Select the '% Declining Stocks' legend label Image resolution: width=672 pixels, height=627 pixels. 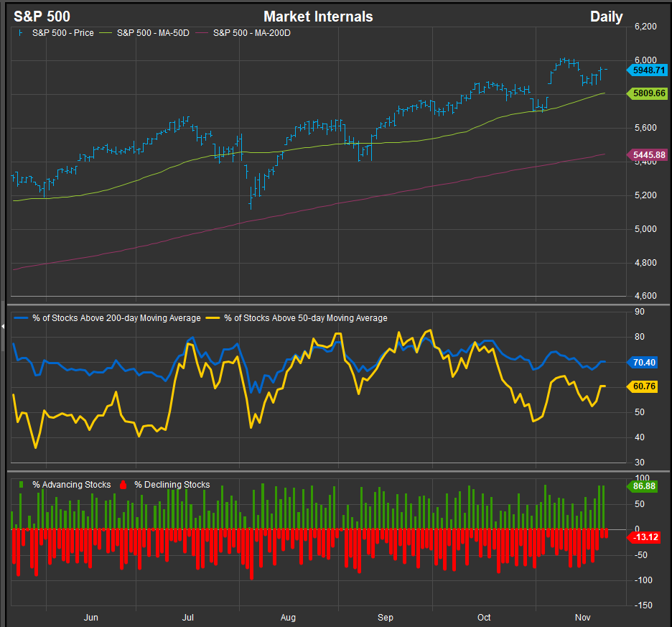[172, 485]
